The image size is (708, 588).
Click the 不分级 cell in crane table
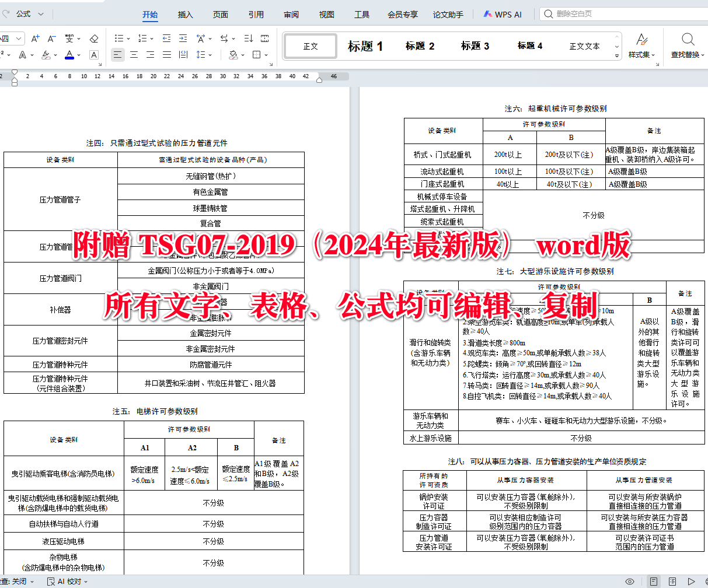tap(593, 215)
